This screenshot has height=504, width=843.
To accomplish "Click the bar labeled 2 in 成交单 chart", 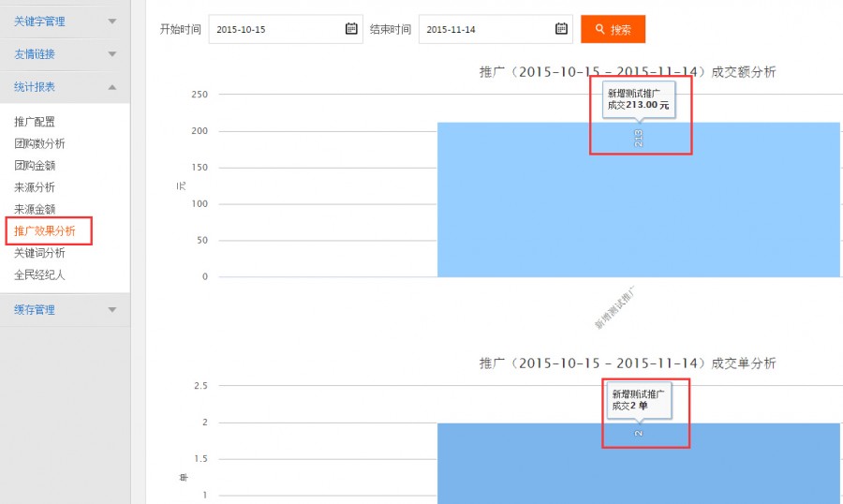I will click(x=639, y=464).
